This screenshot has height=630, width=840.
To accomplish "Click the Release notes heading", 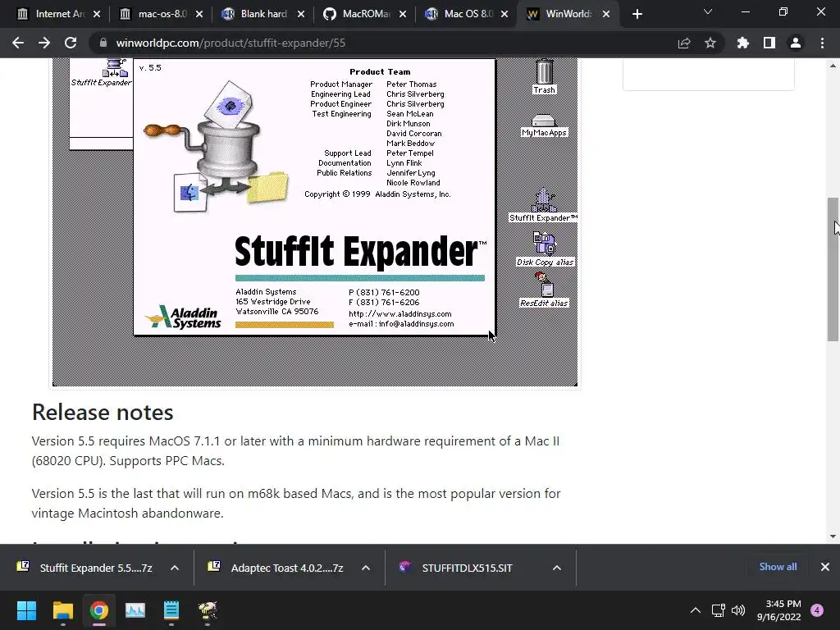I will [x=103, y=413].
